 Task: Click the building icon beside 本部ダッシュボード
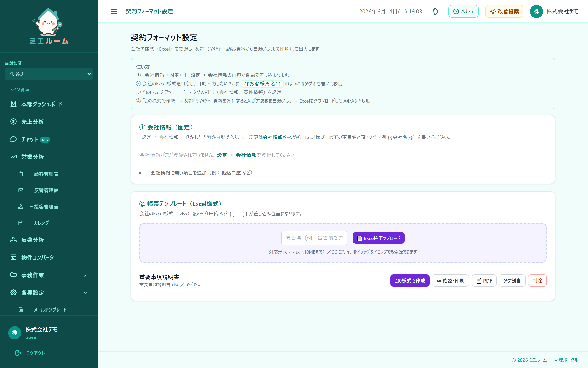14,104
